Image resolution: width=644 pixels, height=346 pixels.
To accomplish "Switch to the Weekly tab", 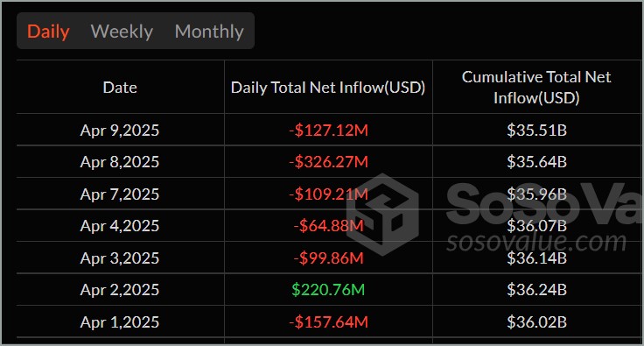I will coord(122,32).
